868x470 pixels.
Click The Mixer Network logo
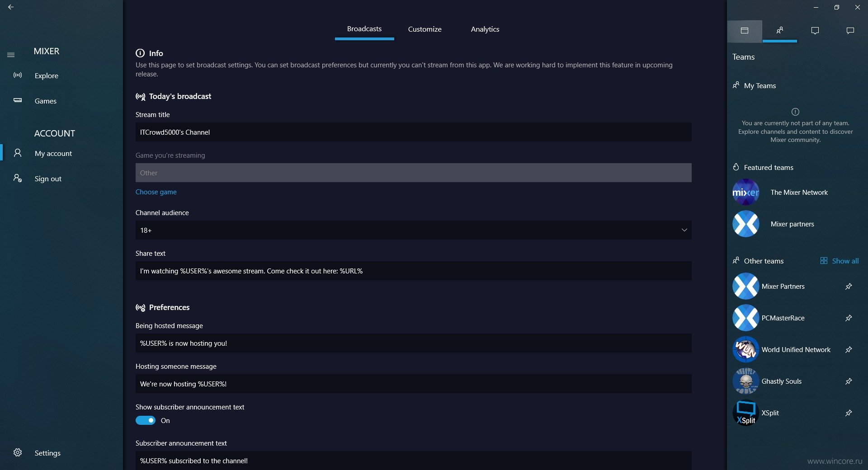pos(745,192)
